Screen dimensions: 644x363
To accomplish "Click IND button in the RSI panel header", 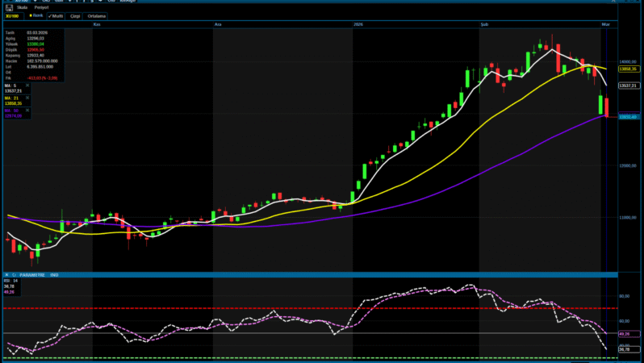I will tap(55, 275).
